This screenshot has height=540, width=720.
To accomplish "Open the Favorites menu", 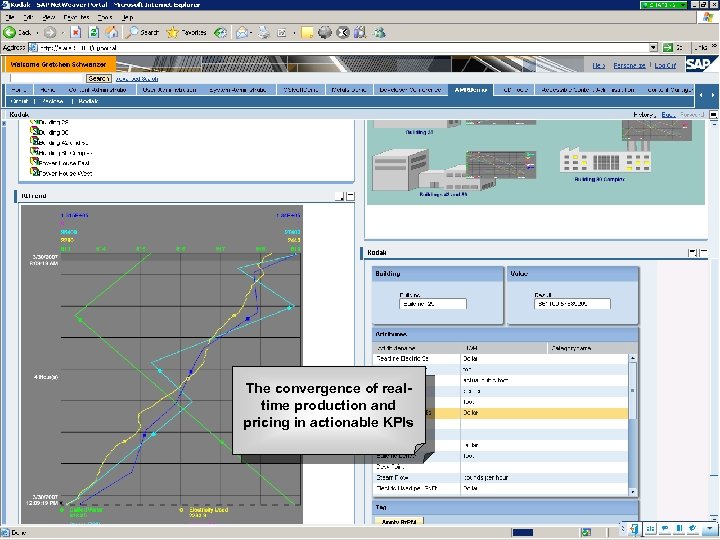I will 76,17.
